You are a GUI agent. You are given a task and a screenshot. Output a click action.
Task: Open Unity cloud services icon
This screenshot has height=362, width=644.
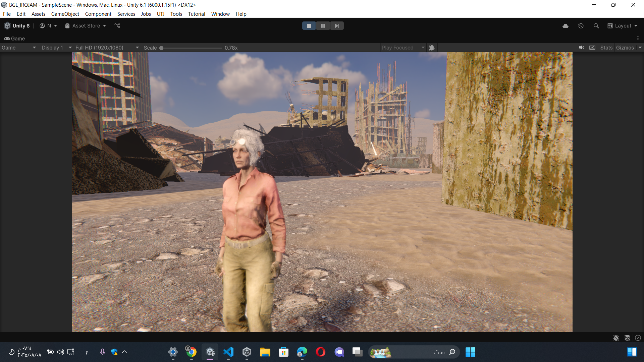click(566, 26)
